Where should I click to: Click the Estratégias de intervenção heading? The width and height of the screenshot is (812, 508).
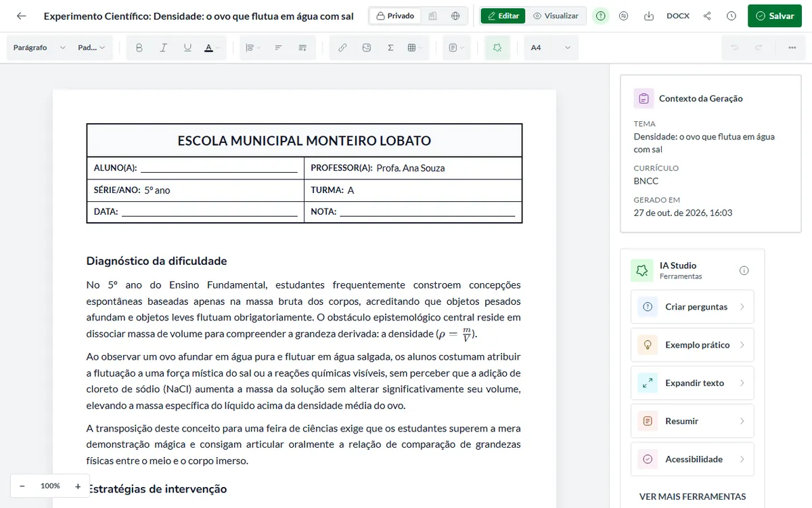[x=156, y=488]
